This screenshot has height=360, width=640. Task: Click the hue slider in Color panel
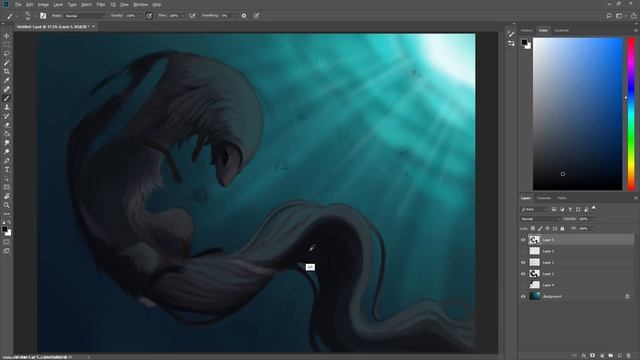(x=631, y=114)
